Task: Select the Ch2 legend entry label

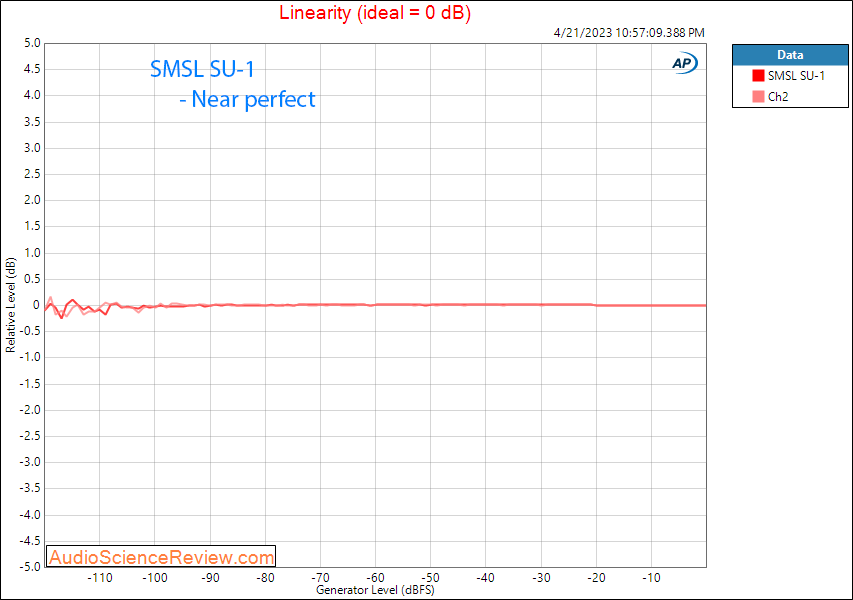Action: (778, 97)
